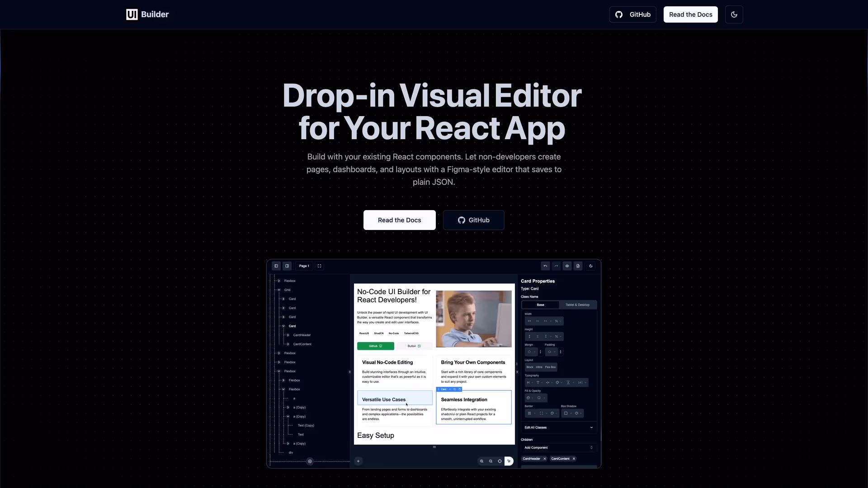868x488 pixels.
Task: Click the undo icon in the editor toolbar
Action: [x=546, y=266]
